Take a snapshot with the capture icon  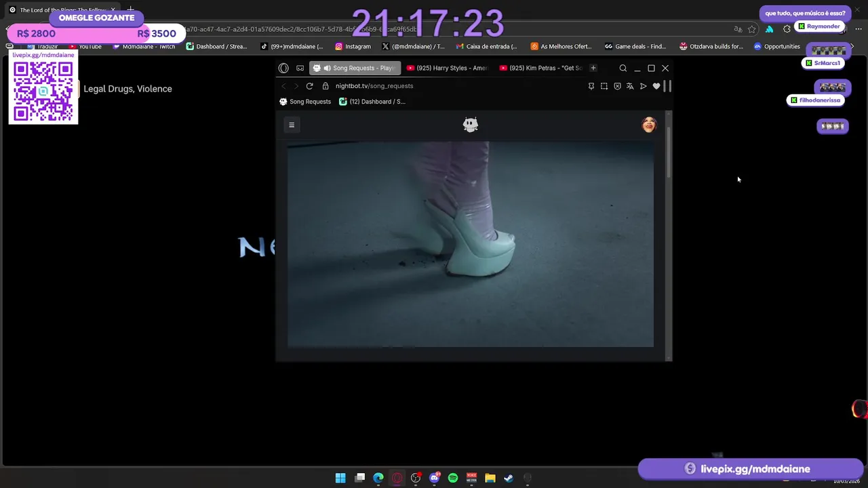tap(604, 86)
